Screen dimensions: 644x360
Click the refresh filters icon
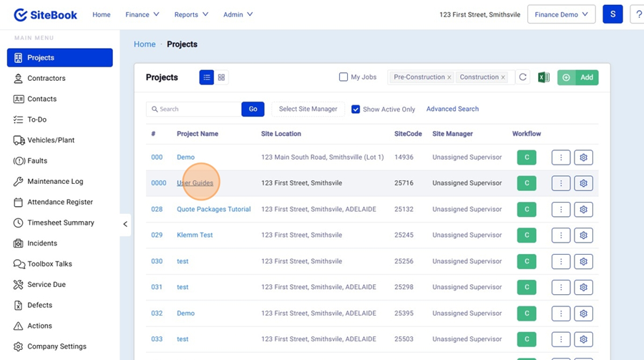click(522, 77)
